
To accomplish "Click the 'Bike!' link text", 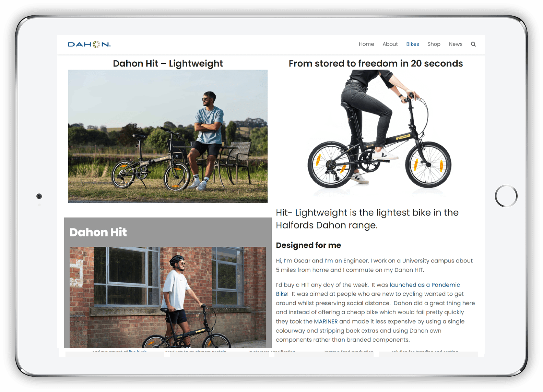I will pyautogui.click(x=282, y=294).
